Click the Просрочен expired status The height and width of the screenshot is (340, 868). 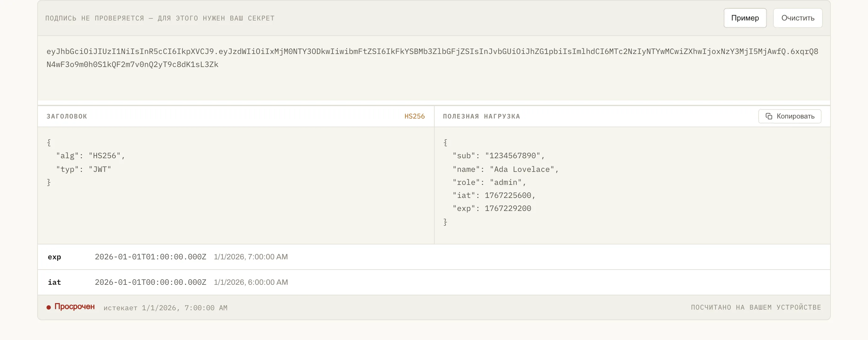click(71, 306)
